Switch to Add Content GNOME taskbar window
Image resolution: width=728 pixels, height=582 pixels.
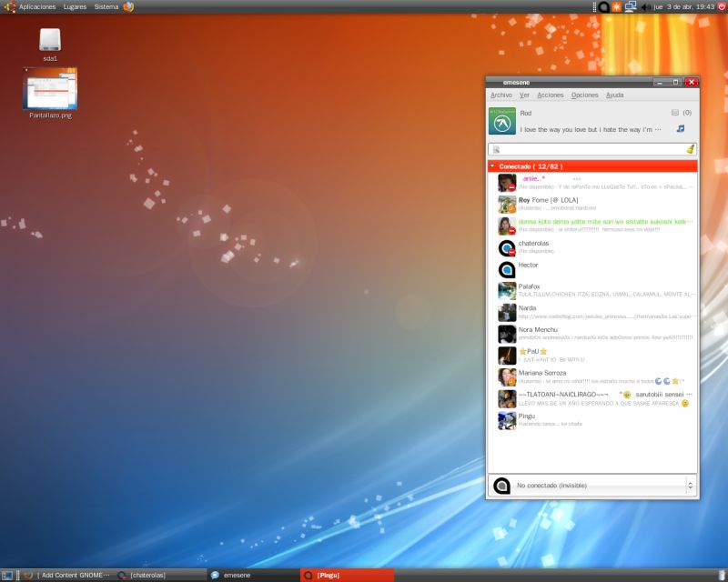[67, 576]
